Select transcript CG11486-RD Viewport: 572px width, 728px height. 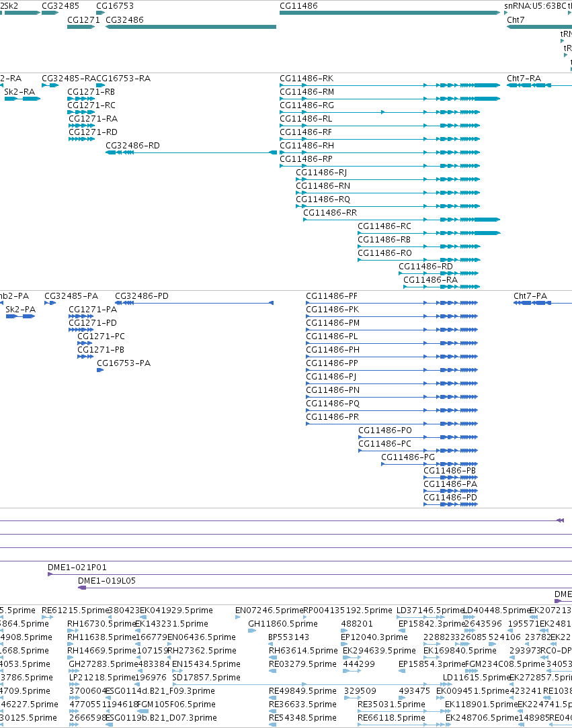pyautogui.click(x=425, y=267)
